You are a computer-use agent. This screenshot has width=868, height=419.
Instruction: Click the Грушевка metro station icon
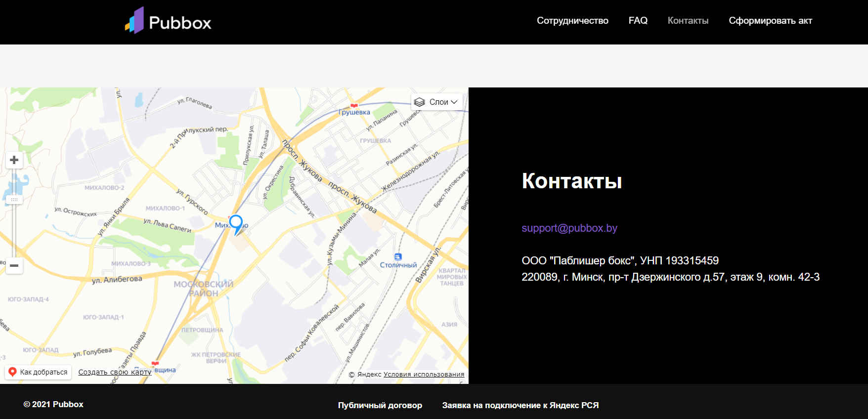point(354,105)
